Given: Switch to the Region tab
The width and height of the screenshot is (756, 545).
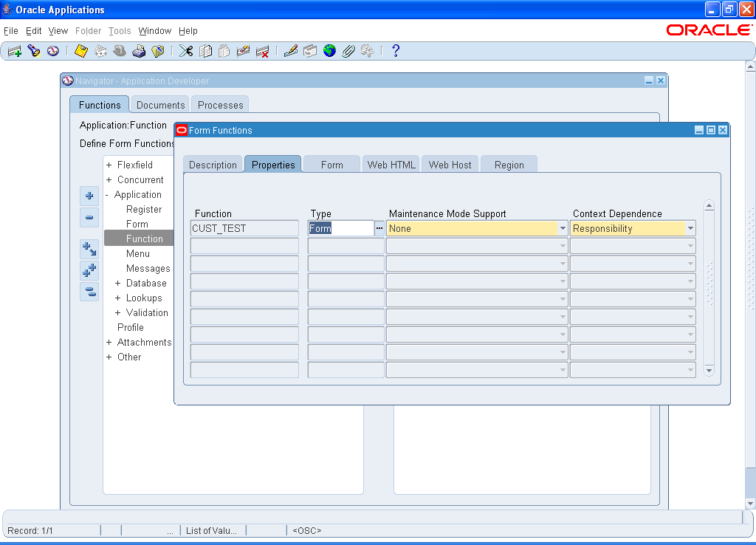Looking at the screenshot, I should click(x=509, y=165).
